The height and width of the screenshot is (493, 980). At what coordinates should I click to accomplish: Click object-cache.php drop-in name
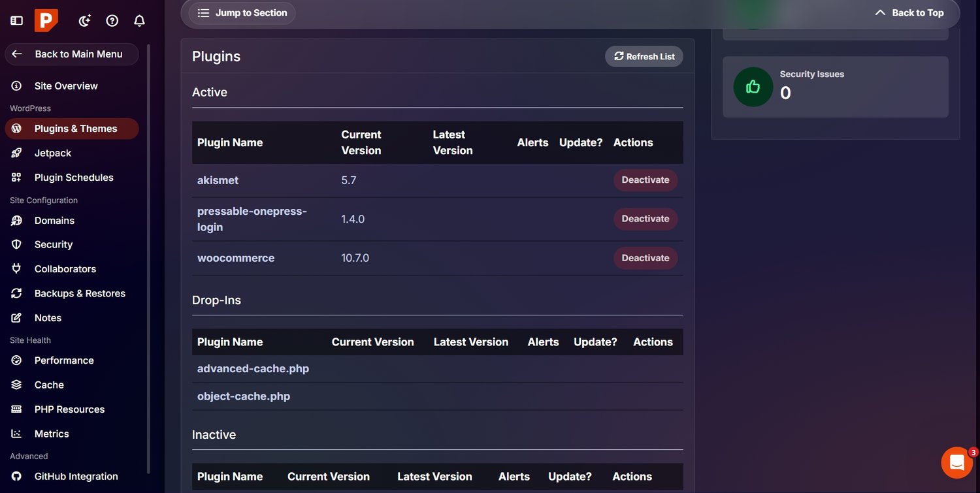(244, 396)
